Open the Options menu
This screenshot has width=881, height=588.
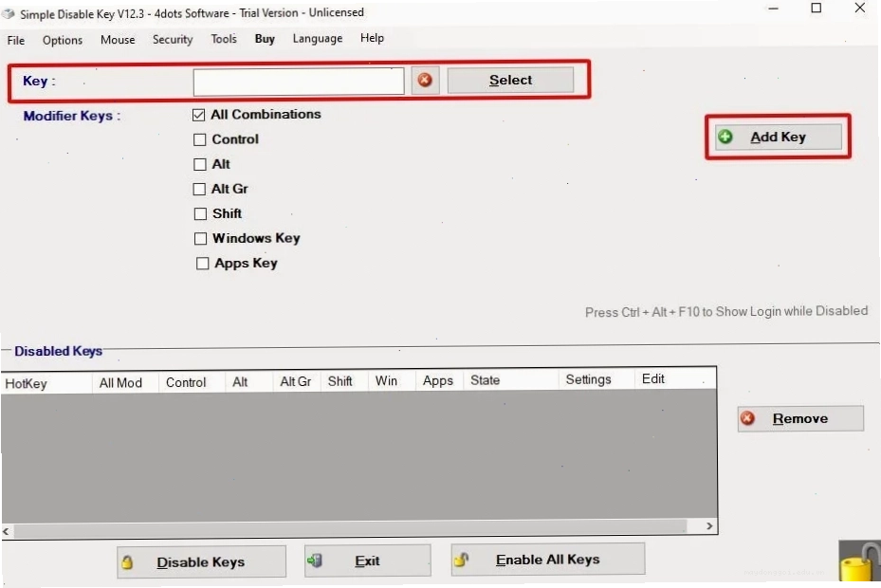click(63, 40)
